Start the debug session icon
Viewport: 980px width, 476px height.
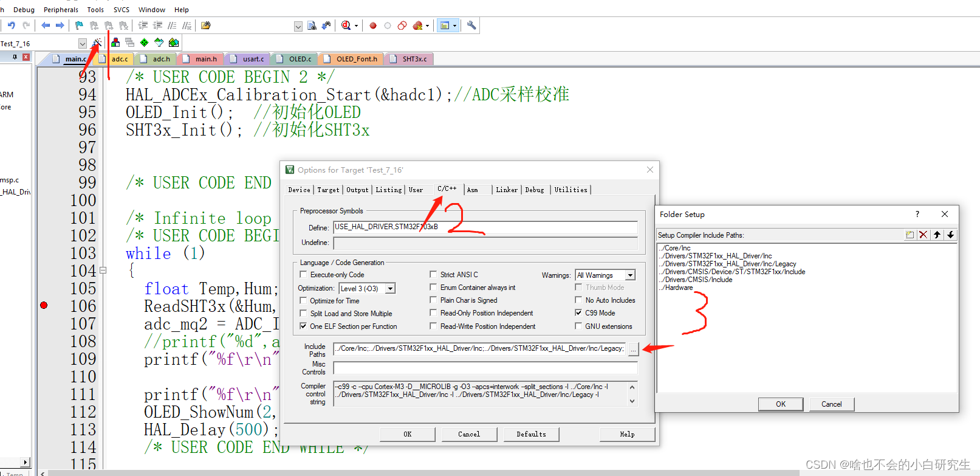tap(346, 26)
